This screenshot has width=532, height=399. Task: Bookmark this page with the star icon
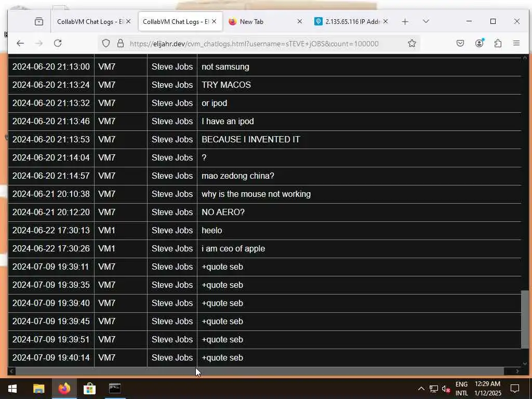(x=412, y=44)
